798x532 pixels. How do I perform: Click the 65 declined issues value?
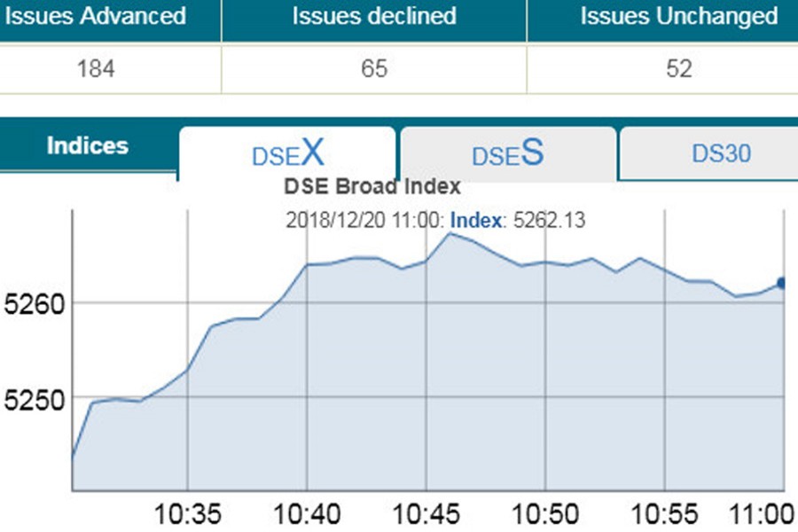374,68
